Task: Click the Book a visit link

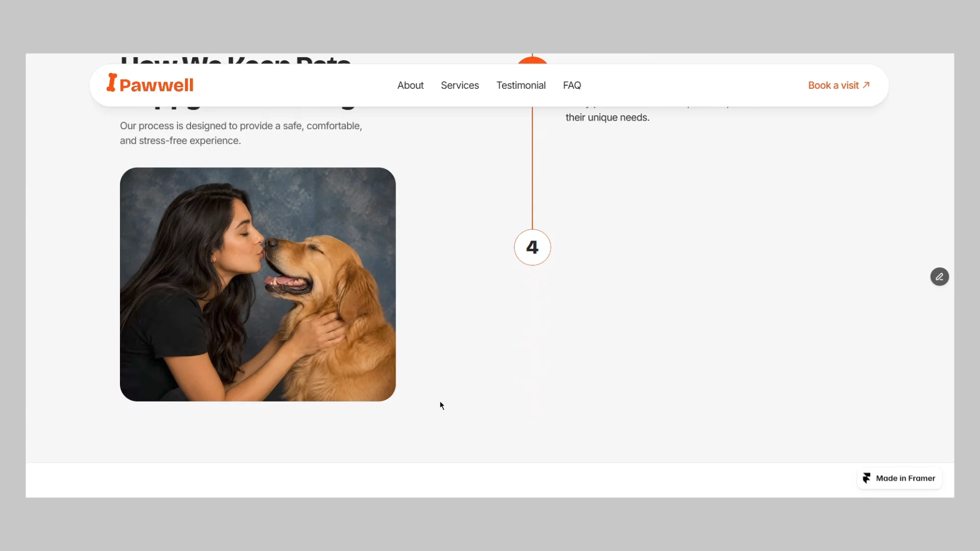Action: click(x=839, y=85)
